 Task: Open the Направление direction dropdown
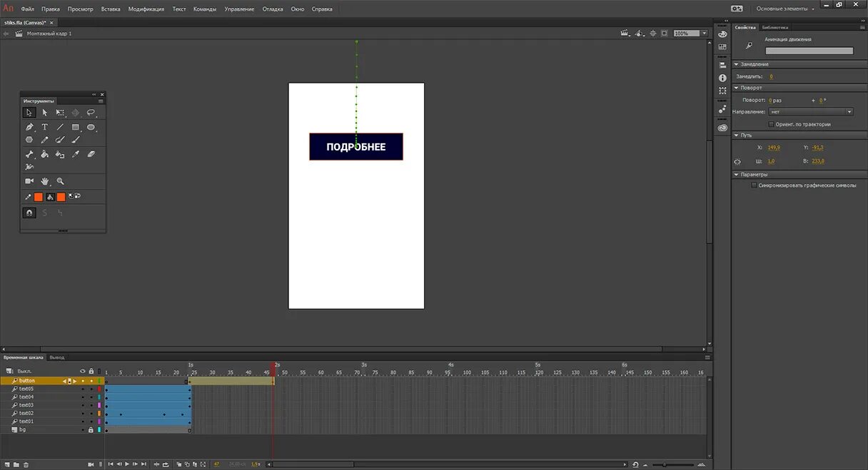[x=811, y=112]
